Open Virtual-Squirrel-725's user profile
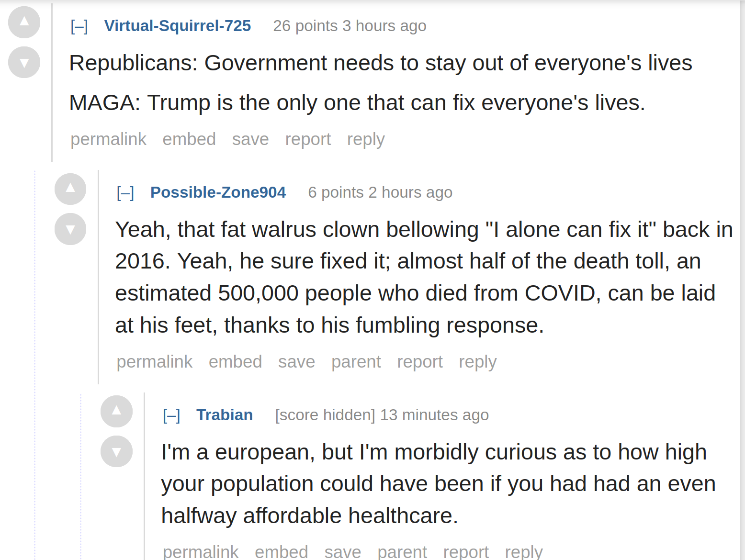The width and height of the screenshot is (745, 560). [x=178, y=26]
